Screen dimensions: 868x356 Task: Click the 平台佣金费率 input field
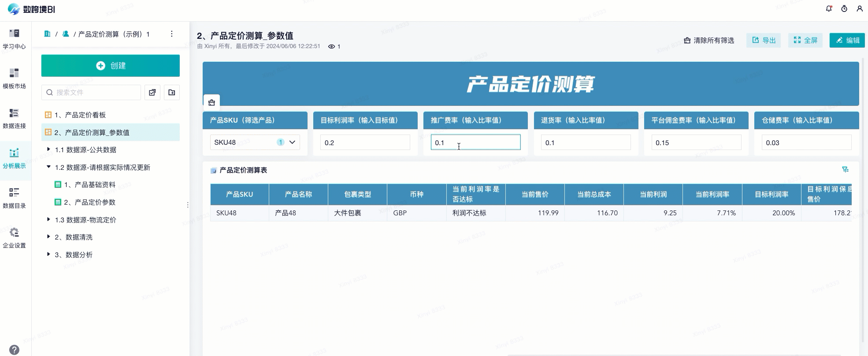coord(696,142)
